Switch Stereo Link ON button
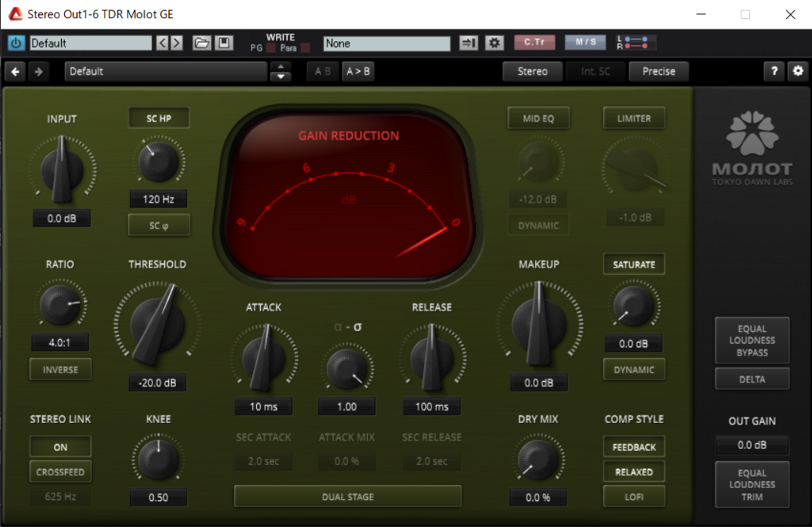The image size is (812, 527). point(60,447)
